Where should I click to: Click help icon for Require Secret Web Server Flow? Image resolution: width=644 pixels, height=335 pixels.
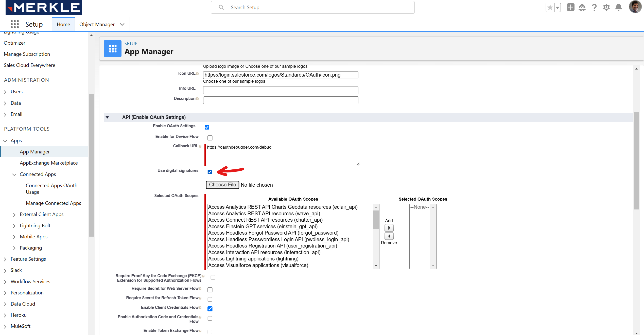coord(200,289)
